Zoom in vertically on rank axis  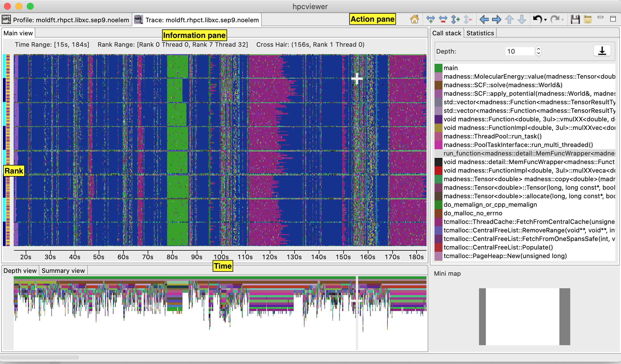point(455,19)
